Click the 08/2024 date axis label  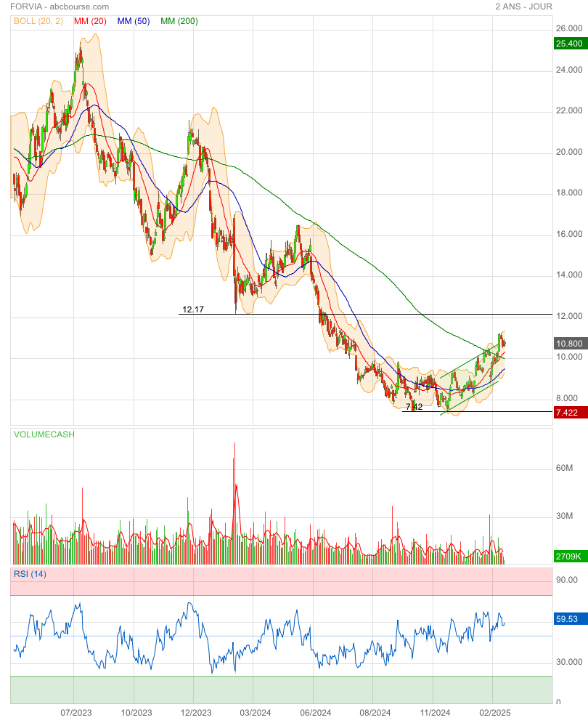coord(375,713)
